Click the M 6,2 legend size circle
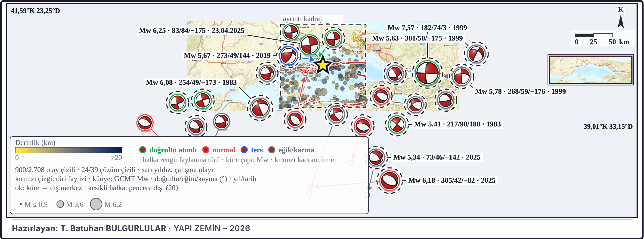Image resolution: width=644 pixels, height=239 pixels. (x=96, y=204)
